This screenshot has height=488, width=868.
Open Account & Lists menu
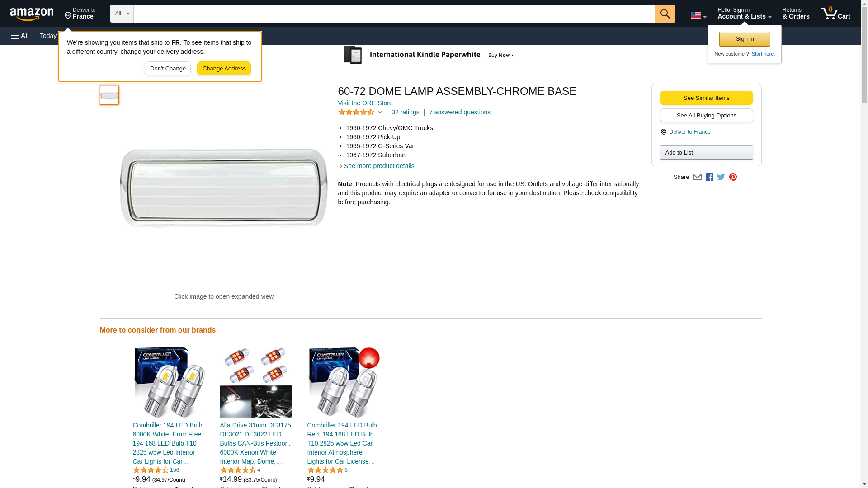click(x=744, y=13)
